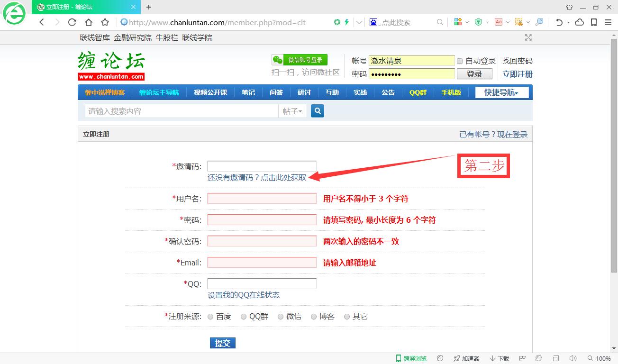The width and height of the screenshot is (618, 364).
Task: Open the 帖子 search type dropdown
Action: tap(292, 111)
